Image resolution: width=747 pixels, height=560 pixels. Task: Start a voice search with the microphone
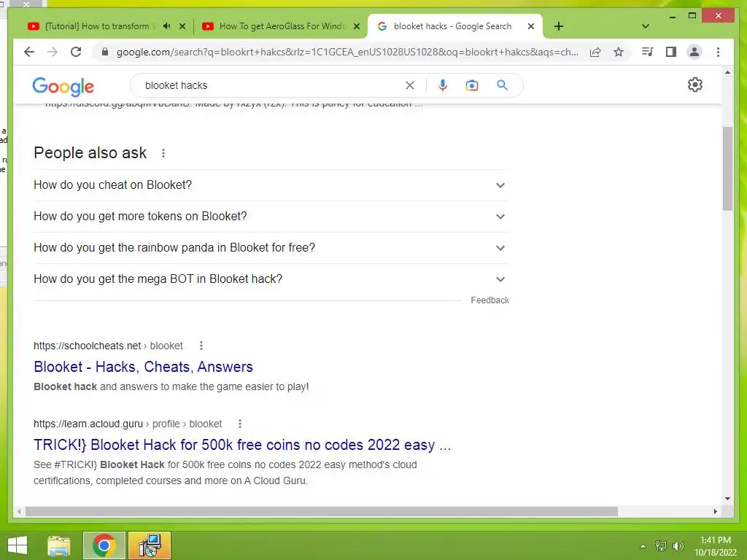443,85
